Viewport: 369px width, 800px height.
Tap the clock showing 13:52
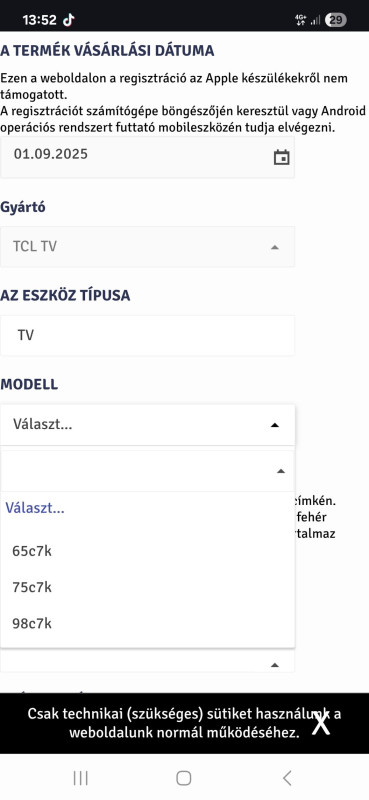39,20
